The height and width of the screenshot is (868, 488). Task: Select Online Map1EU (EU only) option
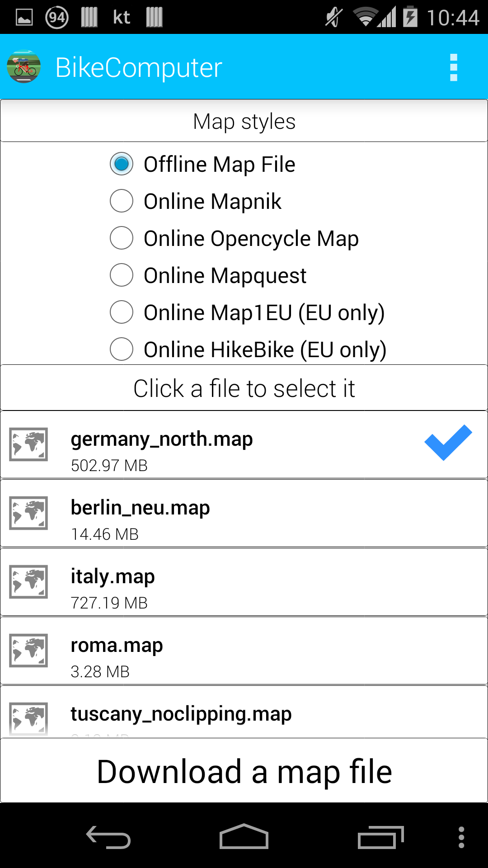tap(247, 312)
